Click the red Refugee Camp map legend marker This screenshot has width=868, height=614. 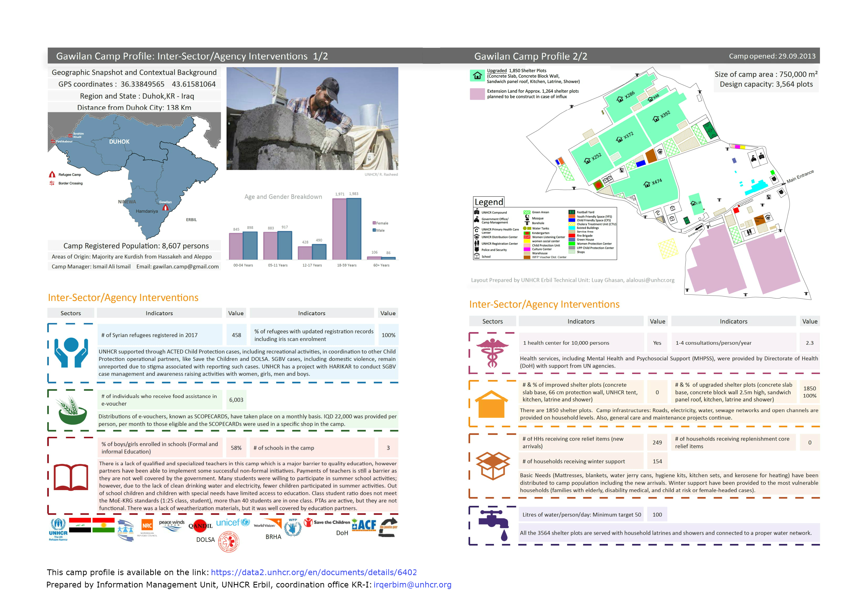[52, 174]
